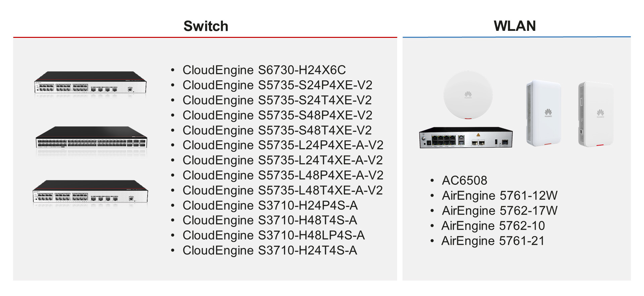Select CloudEngine S5735-S48T4XE-V2 entry

tap(277, 130)
